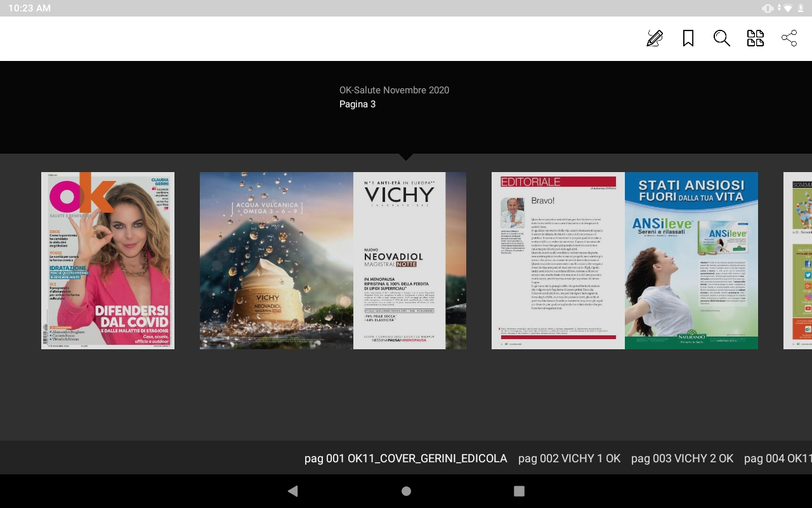Click the 10:23 AM status bar clock
This screenshot has width=812, height=508.
click(x=29, y=8)
